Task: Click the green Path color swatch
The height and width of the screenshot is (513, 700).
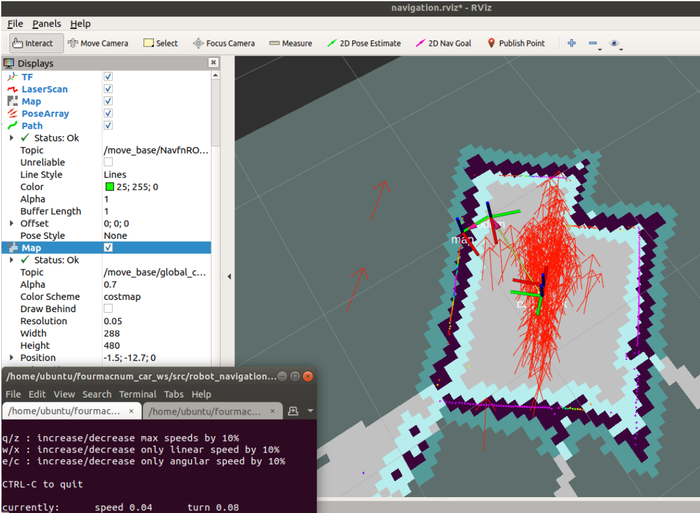Action: click(x=109, y=187)
